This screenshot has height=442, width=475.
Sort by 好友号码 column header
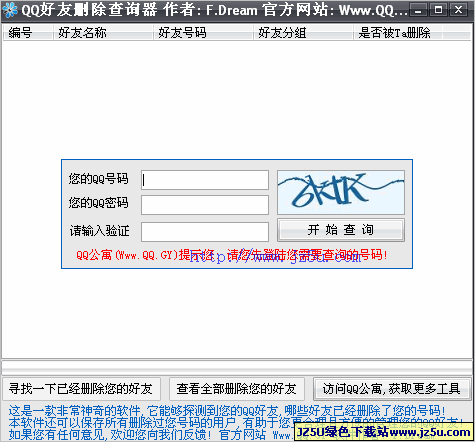click(x=203, y=33)
